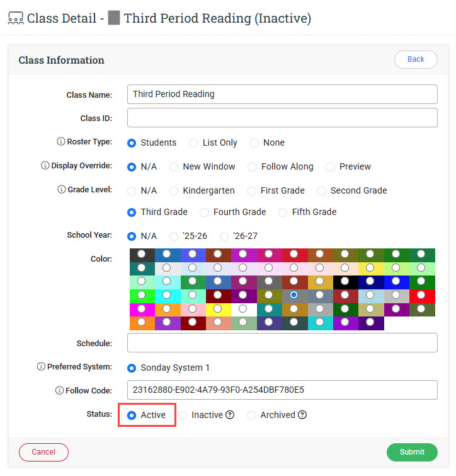Mark the class status as Archived
The width and height of the screenshot is (456, 476).
pos(252,415)
